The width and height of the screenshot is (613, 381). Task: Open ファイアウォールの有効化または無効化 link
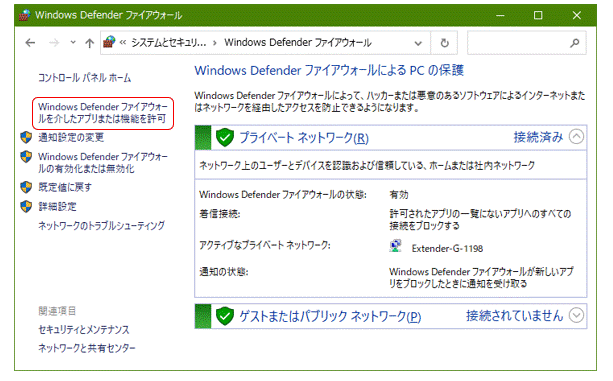(103, 163)
